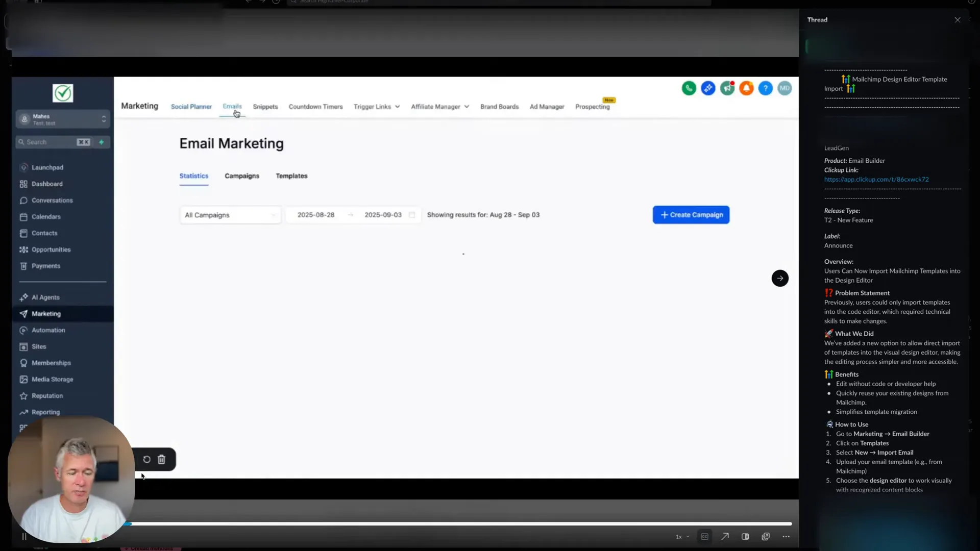Viewport: 980px width, 551px height.
Task: Select Marketing in the sidebar
Action: click(63, 314)
